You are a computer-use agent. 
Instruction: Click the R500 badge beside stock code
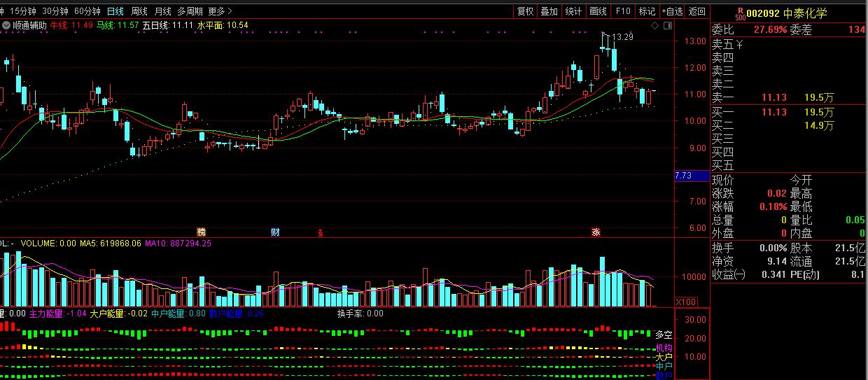pos(738,13)
